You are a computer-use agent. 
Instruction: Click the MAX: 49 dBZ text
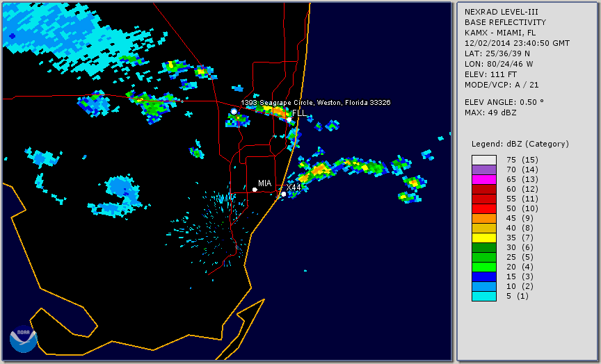click(x=490, y=113)
